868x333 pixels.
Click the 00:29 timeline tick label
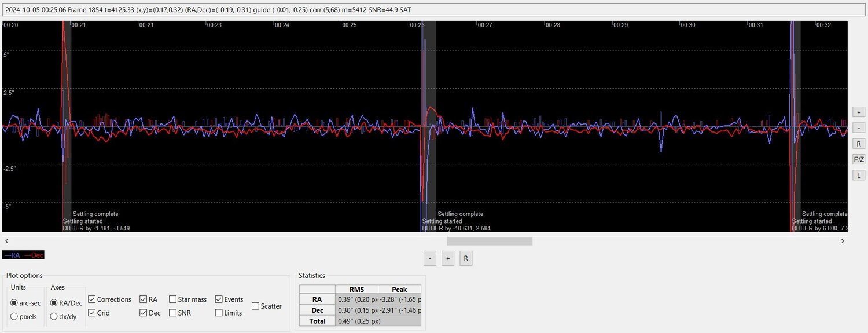[x=620, y=25]
